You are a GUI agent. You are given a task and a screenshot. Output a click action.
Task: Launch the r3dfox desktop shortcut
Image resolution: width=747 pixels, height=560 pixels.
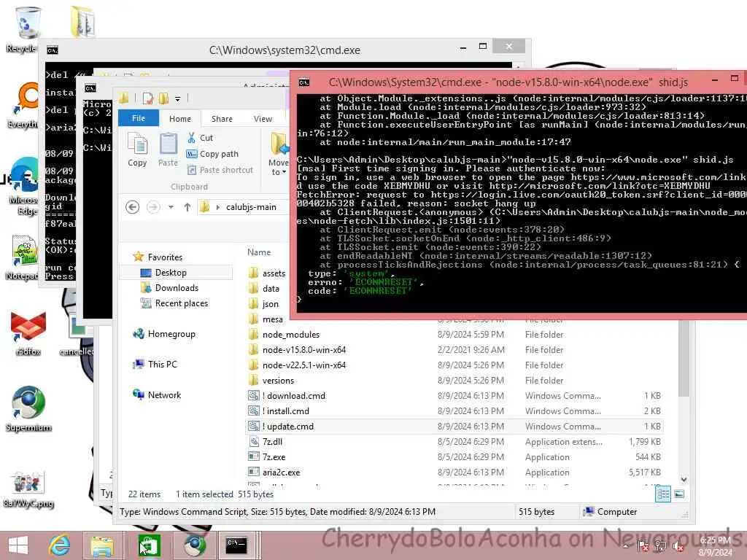28,333
